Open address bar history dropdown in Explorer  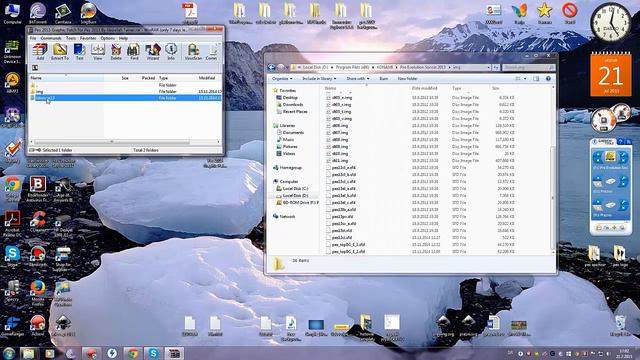488,67
